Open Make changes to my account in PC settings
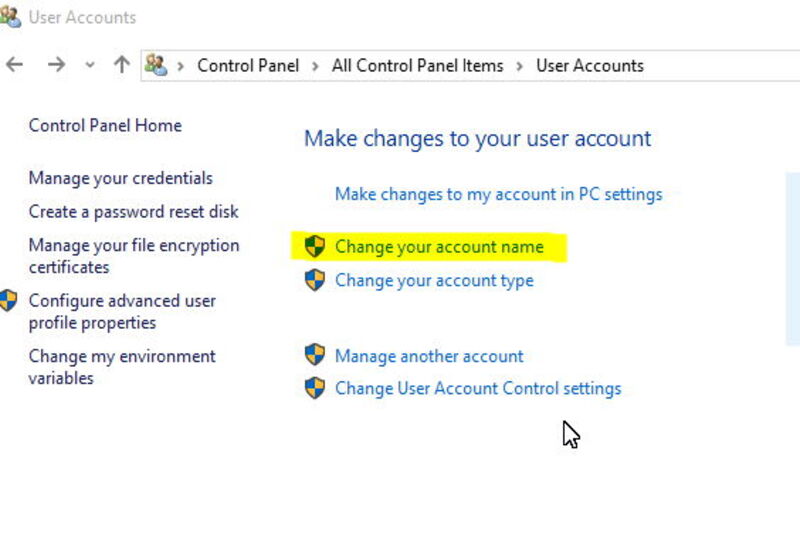This screenshot has width=800, height=533. click(x=498, y=194)
